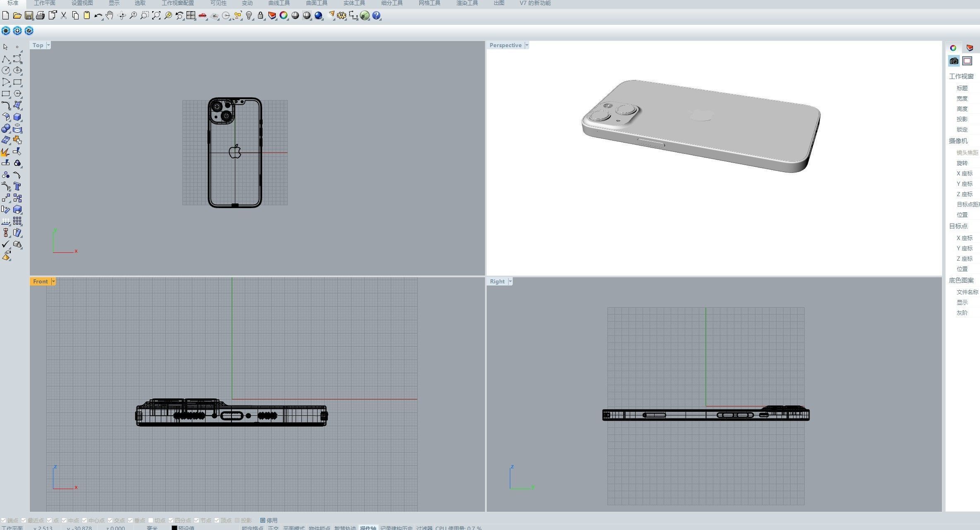Open the Right viewport dropdown arrow

pos(510,281)
